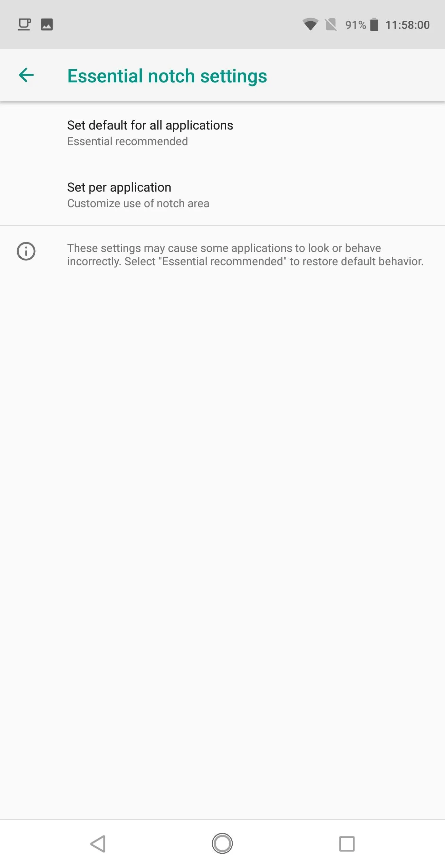Image resolution: width=445 pixels, height=868 pixels.
Task: Tap the info circle icon
Action: point(26,252)
